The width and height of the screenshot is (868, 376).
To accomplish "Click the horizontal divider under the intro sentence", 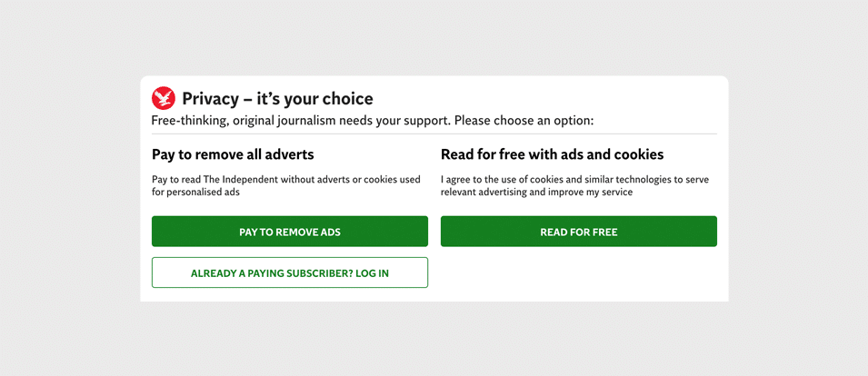I will coord(434,134).
